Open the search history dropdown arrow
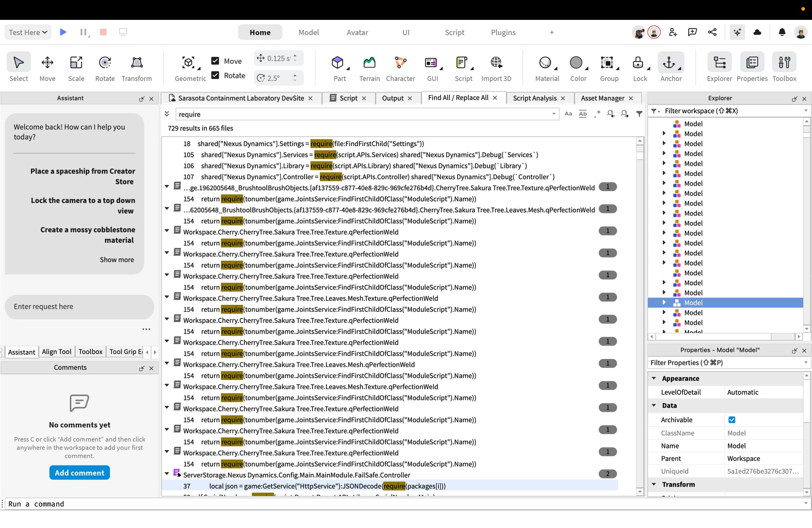The height and width of the screenshot is (528, 812). pyautogui.click(x=554, y=114)
